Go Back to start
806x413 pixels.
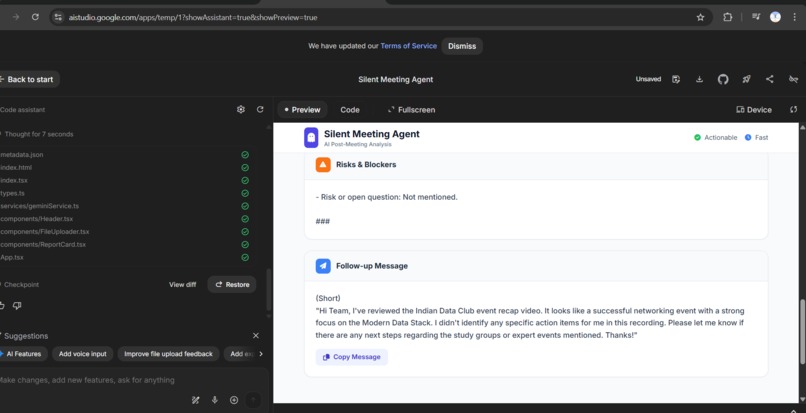(x=29, y=79)
